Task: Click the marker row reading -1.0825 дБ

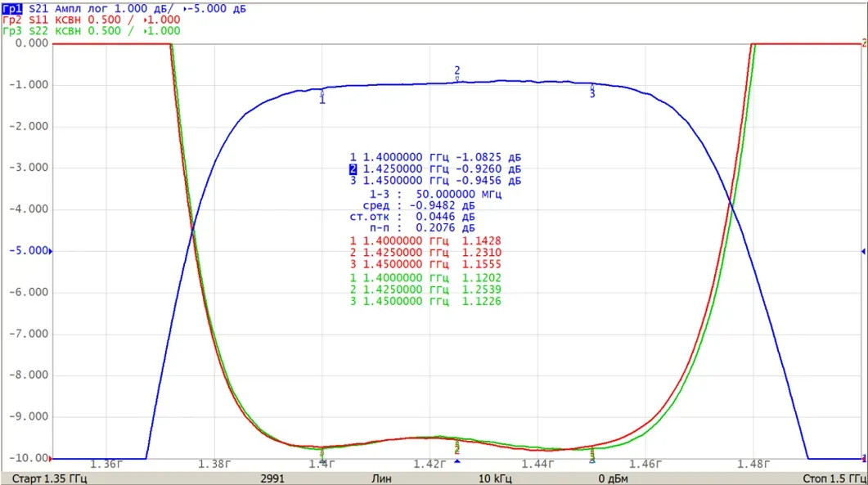Action: click(x=436, y=158)
